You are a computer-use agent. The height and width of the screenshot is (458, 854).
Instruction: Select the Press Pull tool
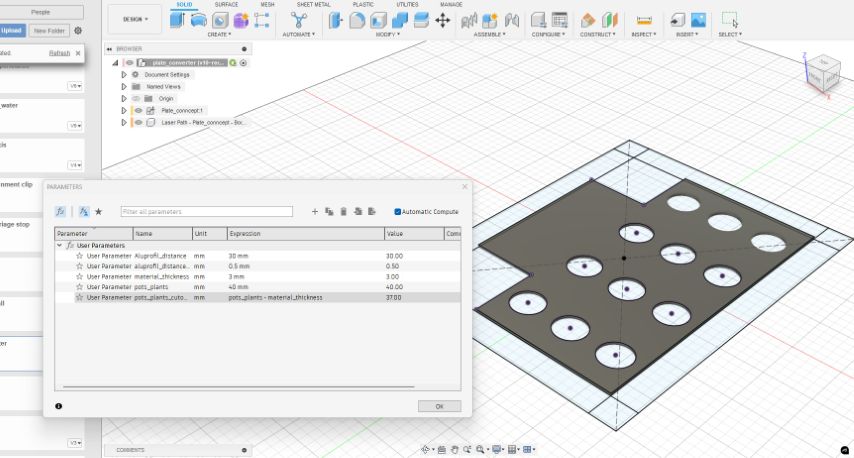[336, 21]
